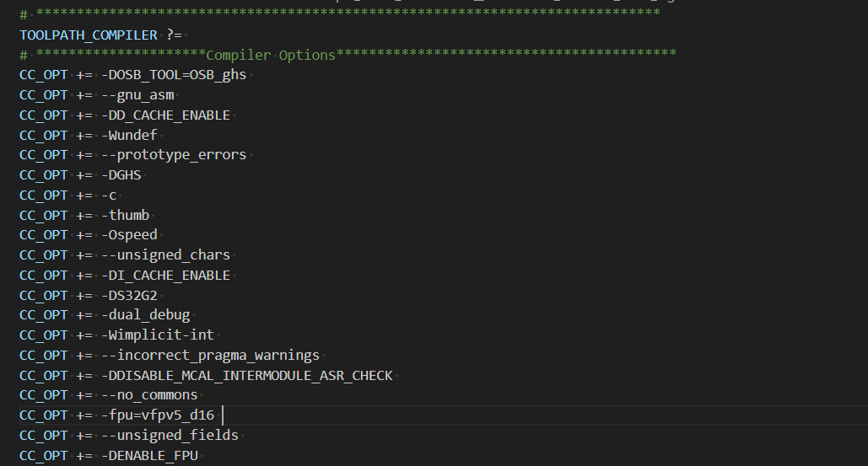Click the -dual_debug option text
This screenshot has height=466, width=868.
(146, 315)
